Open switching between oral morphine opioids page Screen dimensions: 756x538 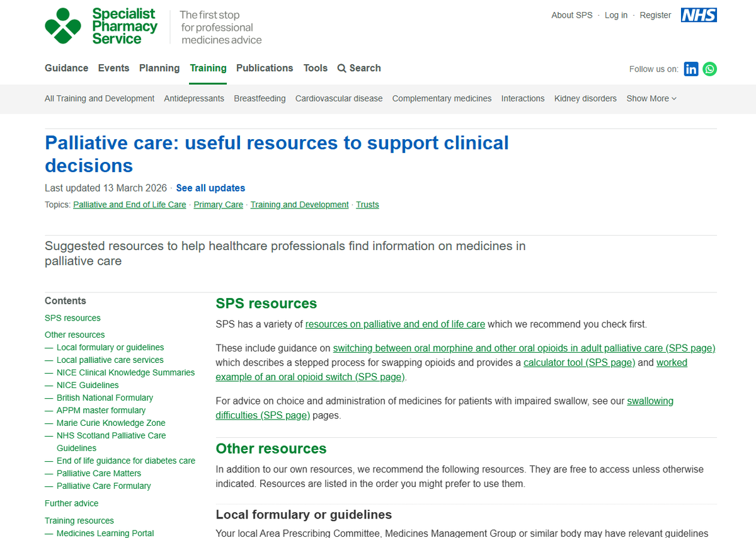click(x=524, y=348)
